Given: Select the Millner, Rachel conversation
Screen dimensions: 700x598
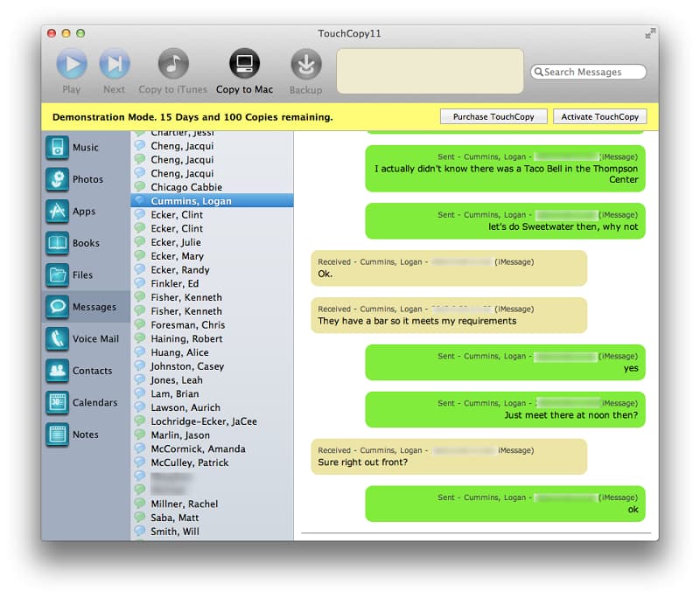Looking at the screenshot, I should 212,504.
